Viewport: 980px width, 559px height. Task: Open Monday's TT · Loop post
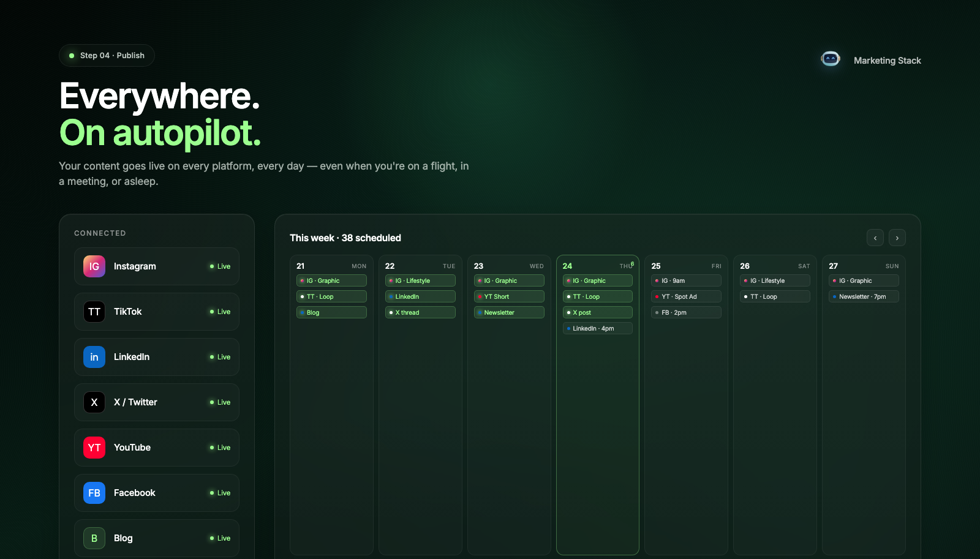tap(331, 296)
